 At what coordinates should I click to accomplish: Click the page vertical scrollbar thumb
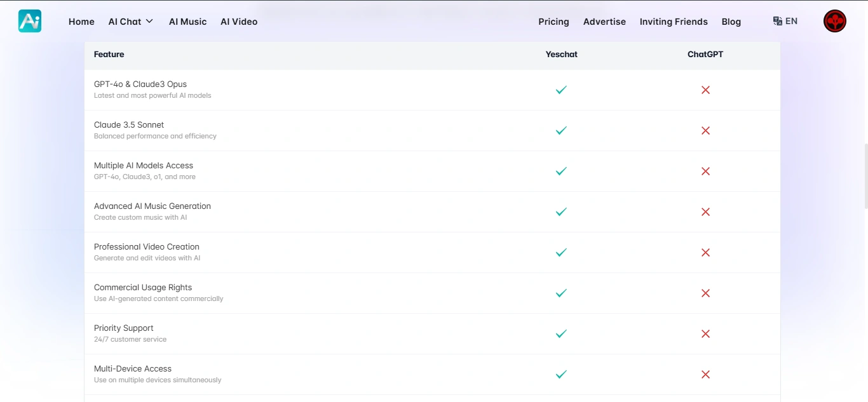coord(865,177)
